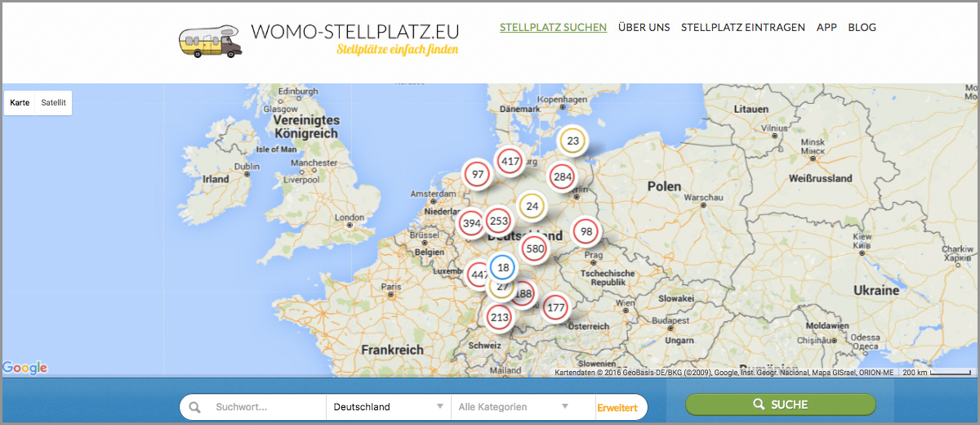
Task: Open the 177 cluster marker
Action: point(555,308)
